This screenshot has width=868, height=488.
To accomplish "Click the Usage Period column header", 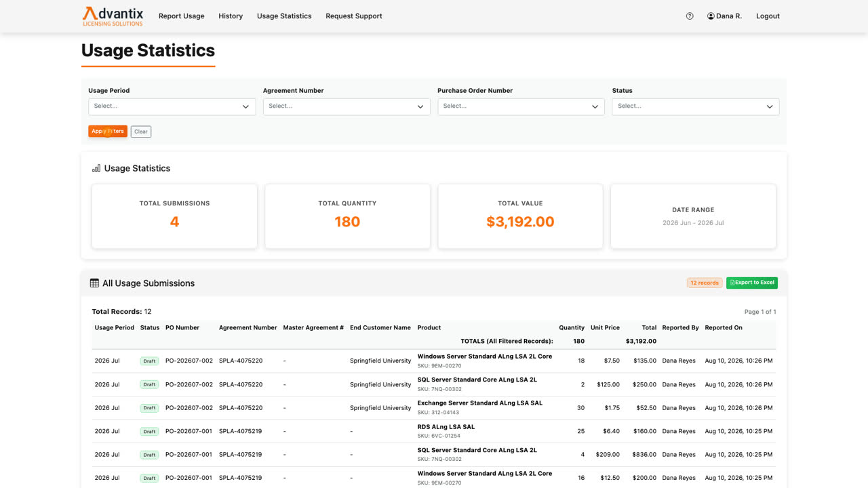I will (x=115, y=327).
